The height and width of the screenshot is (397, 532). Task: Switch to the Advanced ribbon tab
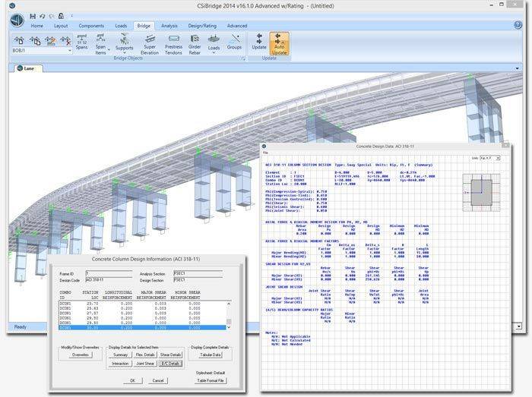pyautogui.click(x=237, y=26)
